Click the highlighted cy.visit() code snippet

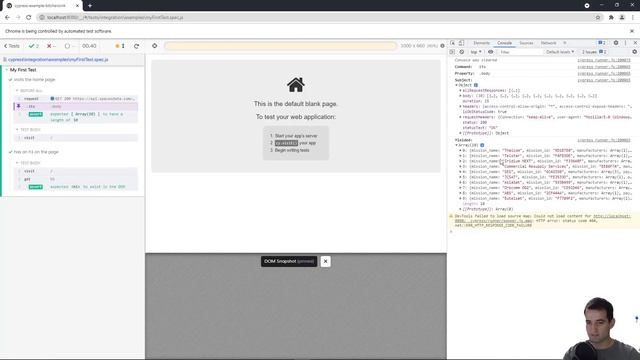[x=286, y=143]
